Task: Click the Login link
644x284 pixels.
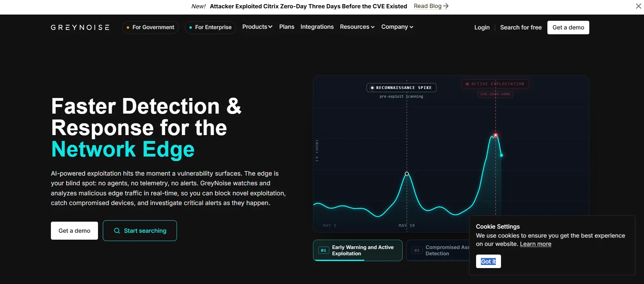Action: (x=482, y=27)
